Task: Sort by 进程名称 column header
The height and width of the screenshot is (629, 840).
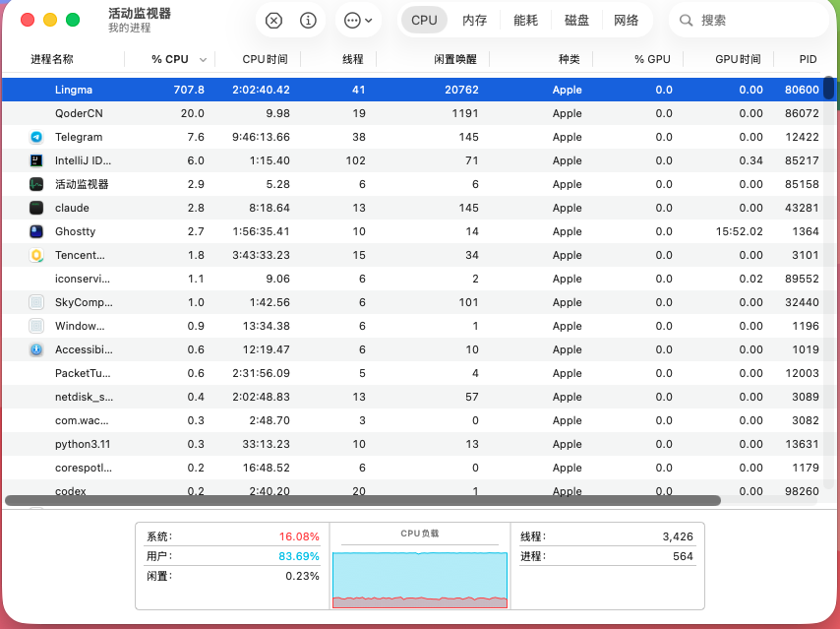Action: (x=52, y=59)
